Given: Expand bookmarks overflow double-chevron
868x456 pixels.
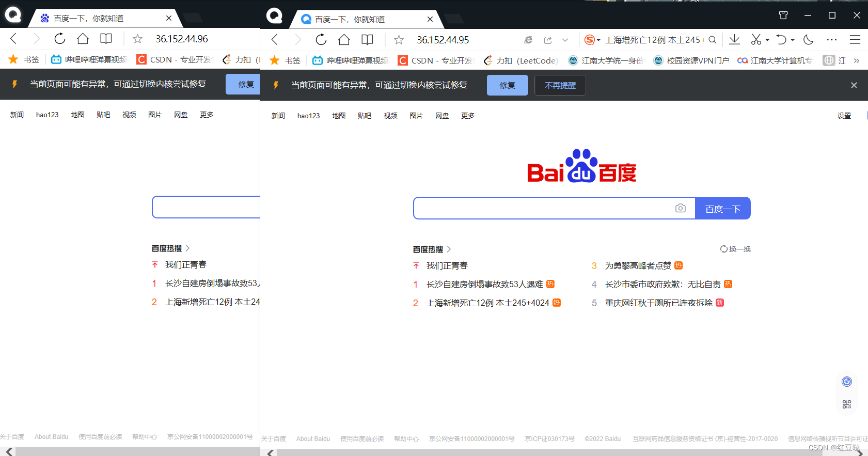Looking at the screenshot, I should (x=857, y=61).
